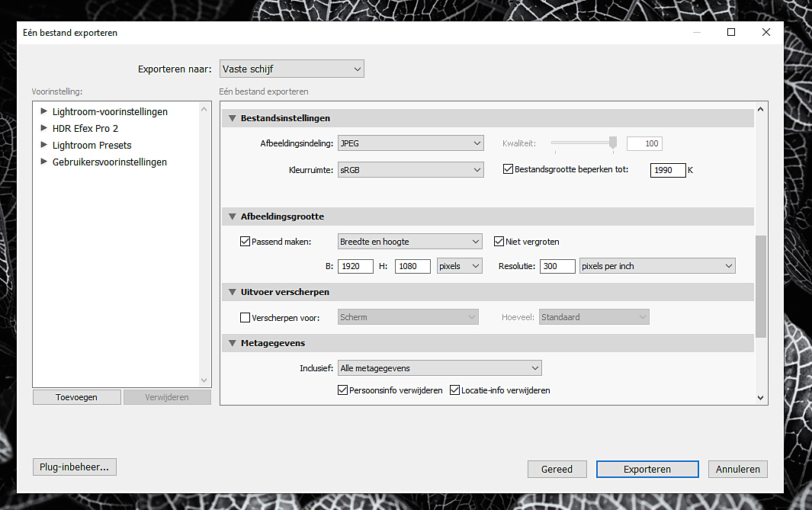Open the pixels per inch dropdown

tap(656, 266)
